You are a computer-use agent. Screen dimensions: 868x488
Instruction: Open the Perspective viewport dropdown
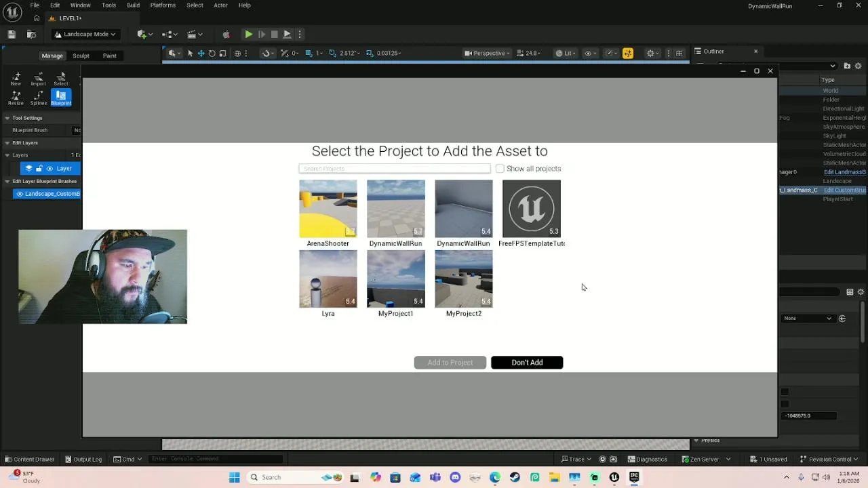coord(487,53)
